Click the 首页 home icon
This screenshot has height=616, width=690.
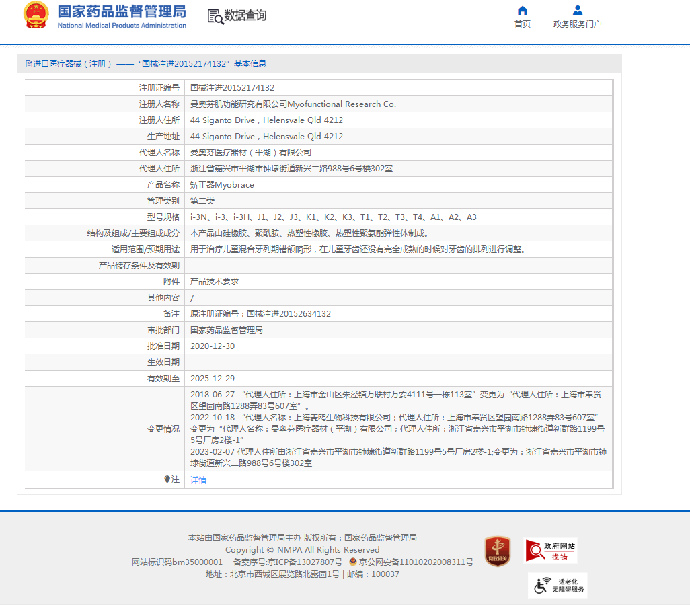pyautogui.click(x=523, y=11)
